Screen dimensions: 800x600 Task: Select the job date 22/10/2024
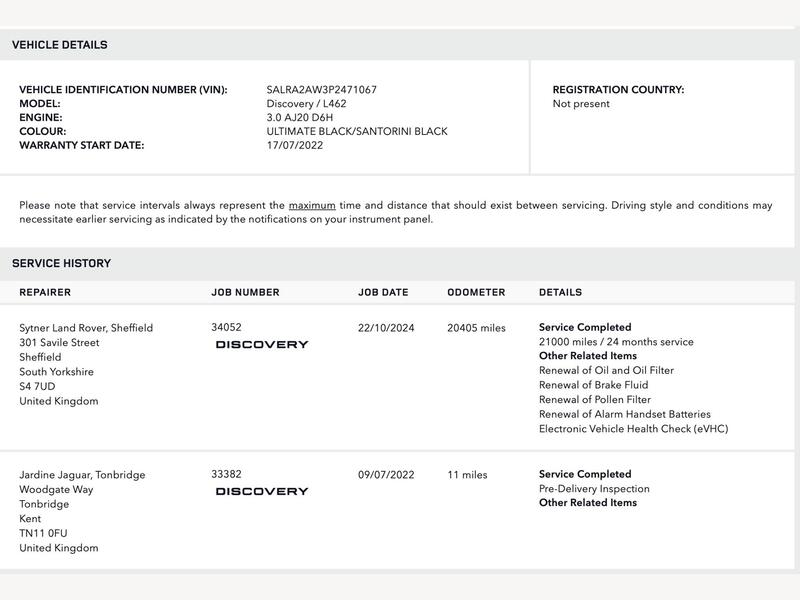coord(386,328)
